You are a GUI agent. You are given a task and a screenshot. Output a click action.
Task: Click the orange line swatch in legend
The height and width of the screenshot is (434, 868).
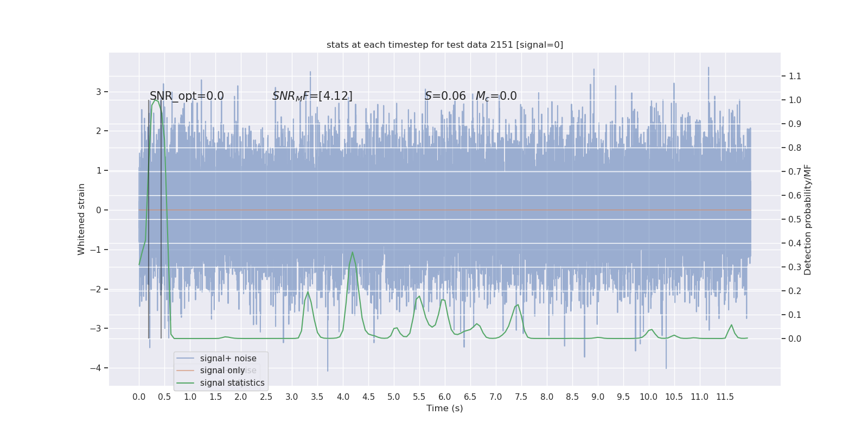coord(186,371)
